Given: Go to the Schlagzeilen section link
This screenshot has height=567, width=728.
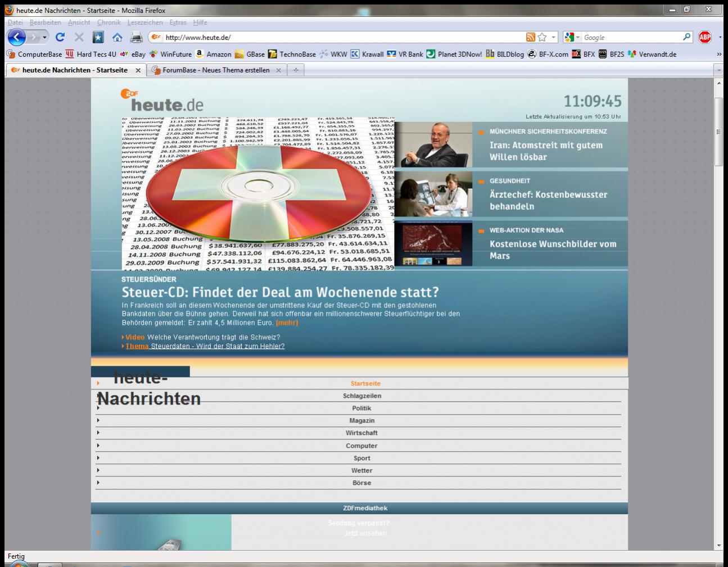Looking at the screenshot, I should (x=362, y=396).
